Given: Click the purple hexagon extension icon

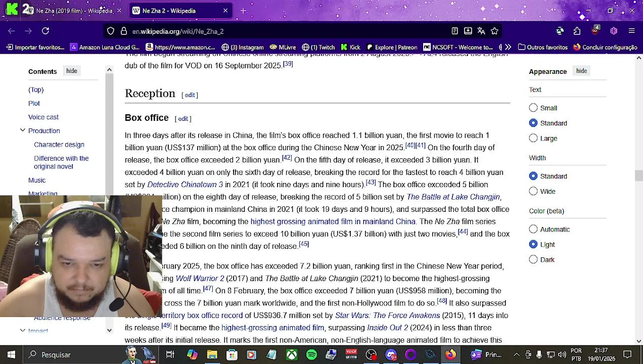Looking at the screenshot, I should point(614,31).
